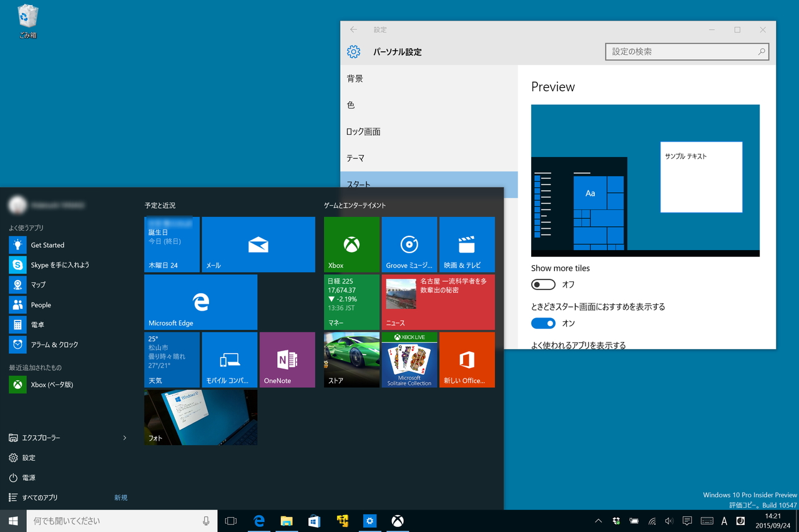Open File Explorer from the taskbar
Screen dimensions: 799x532
tap(287, 521)
